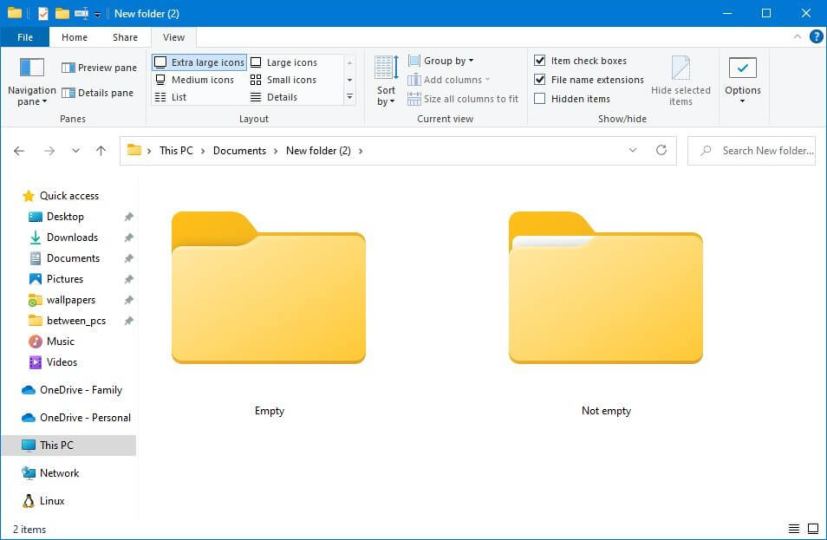Open the Options dropdown arrow
This screenshot has width=827, height=540.
click(x=743, y=101)
